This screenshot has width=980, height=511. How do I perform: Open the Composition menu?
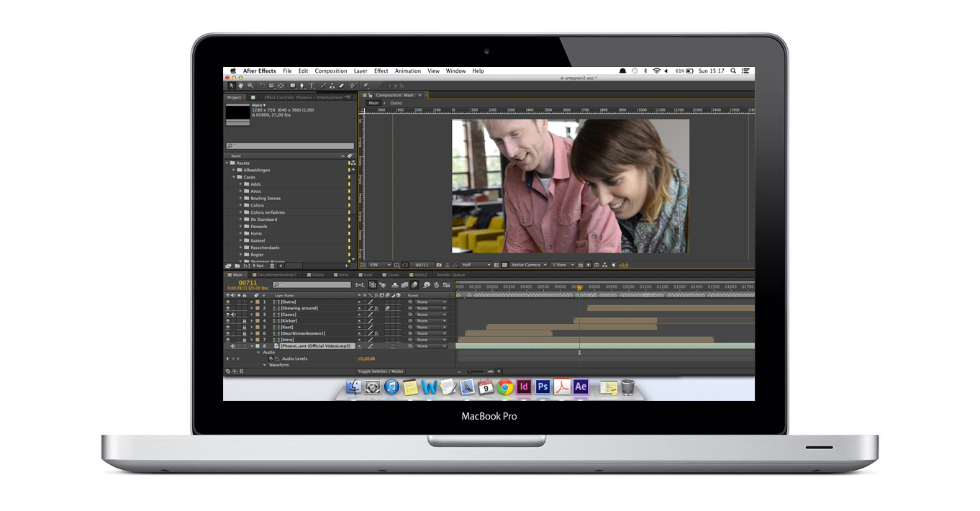pos(331,71)
